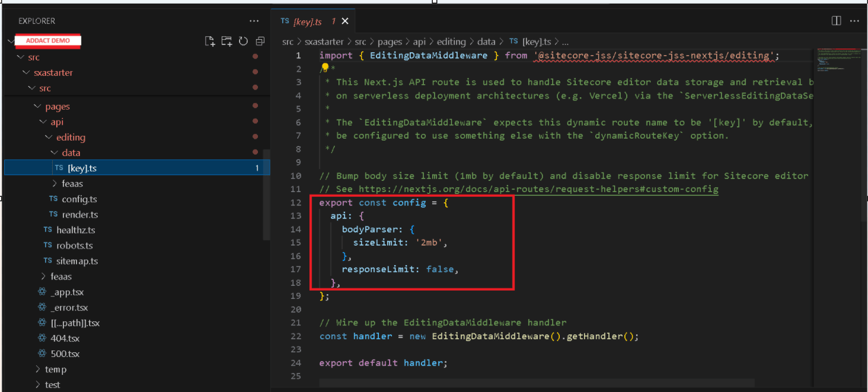This screenshot has height=392, width=868.
Task: Open _app.tsx file in Explorer
Action: [67, 292]
